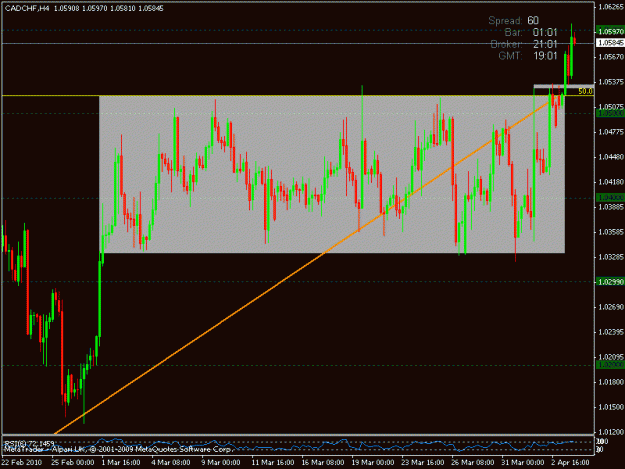
Task: Click the 1.01800 price axis label
Action: coord(611,382)
